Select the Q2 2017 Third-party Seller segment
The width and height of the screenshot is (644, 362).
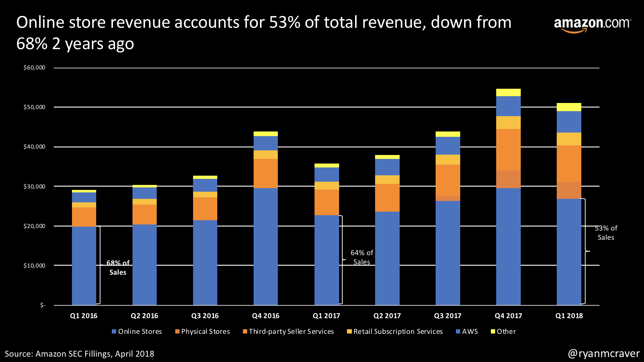(x=387, y=198)
